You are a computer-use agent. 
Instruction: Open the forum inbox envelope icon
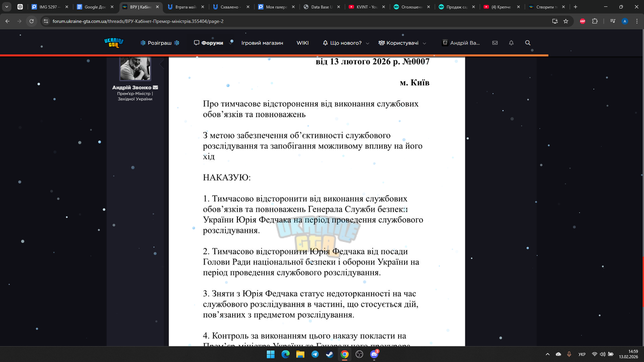click(x=495, y=43)
